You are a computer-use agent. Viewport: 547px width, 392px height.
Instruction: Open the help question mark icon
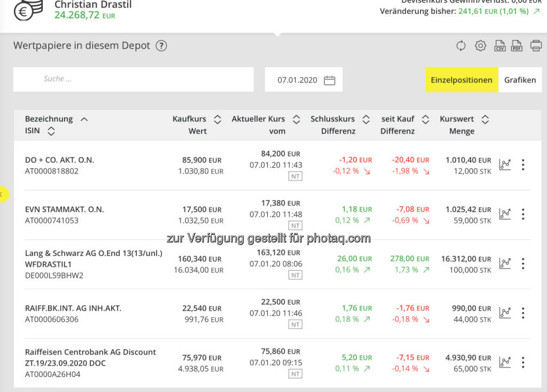click(161, 46)
